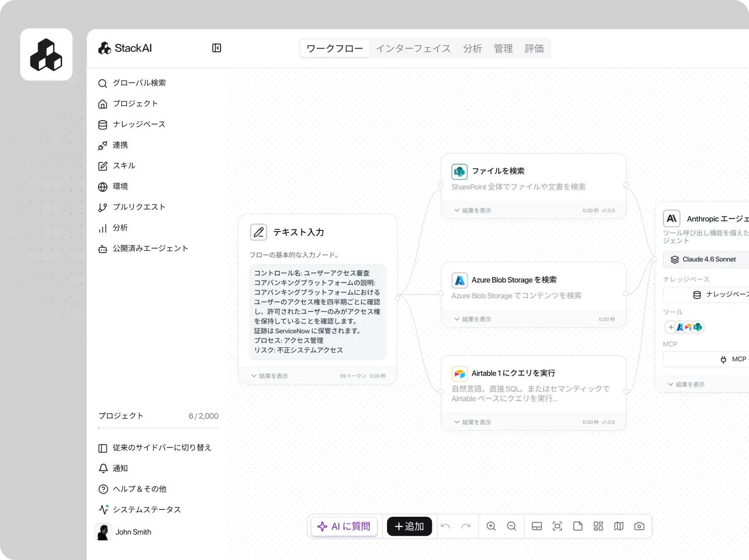Click the ナレッジベース field on the Anthropic node

[x=706, y=294]
